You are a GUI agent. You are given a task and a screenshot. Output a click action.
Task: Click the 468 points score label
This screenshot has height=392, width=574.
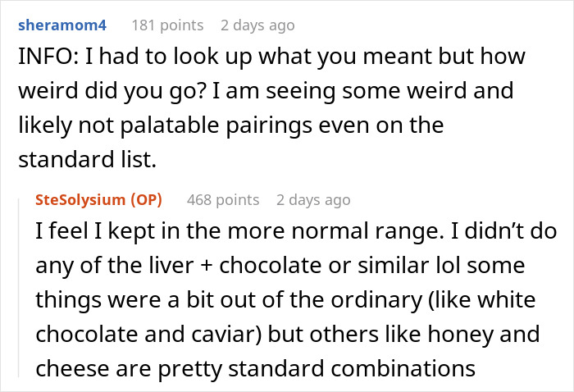click(x=223, y=200)
